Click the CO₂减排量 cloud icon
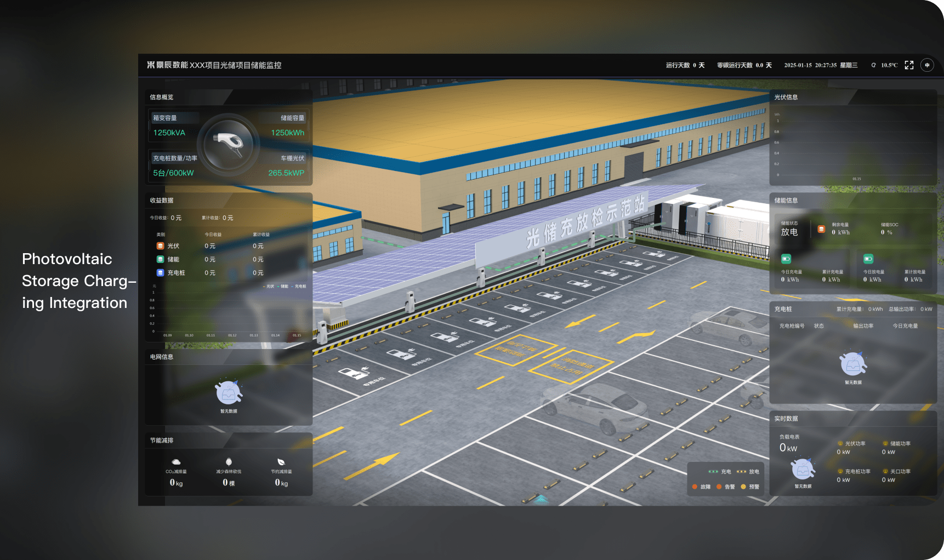 176,462
